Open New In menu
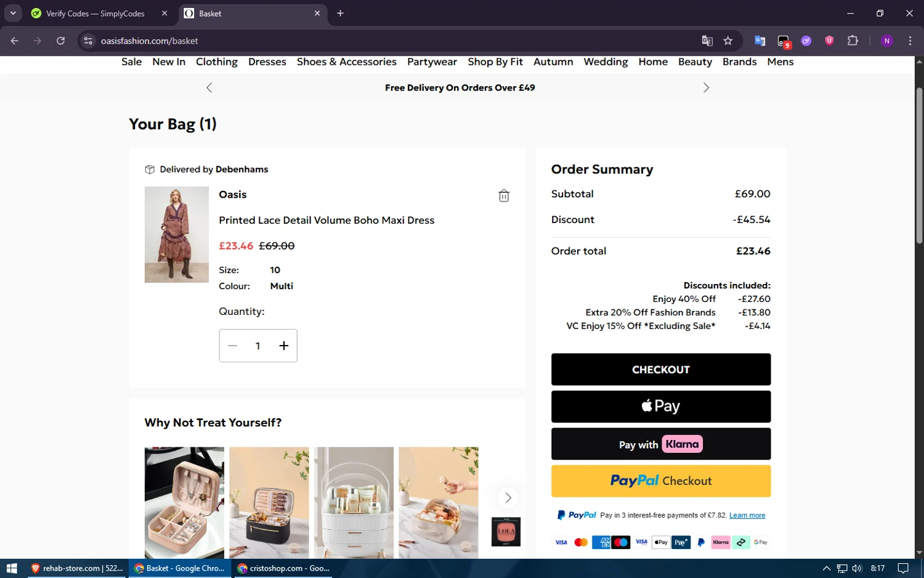The height and width of the screenshot is (578, 924). [x=169, y=62]
